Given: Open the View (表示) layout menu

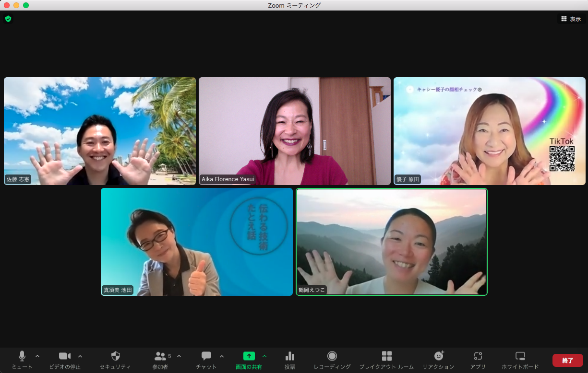Looking at the screenshot, I should (x=571, y=19).
